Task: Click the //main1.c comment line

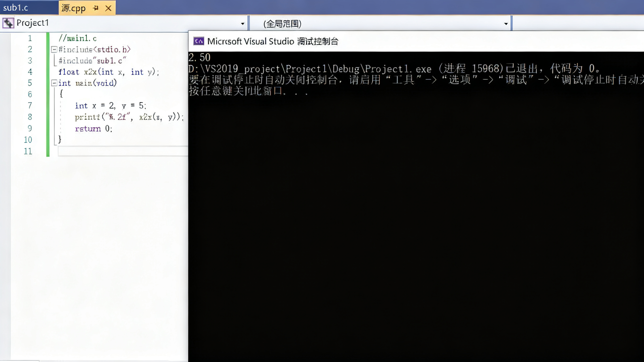Action: 78,38
